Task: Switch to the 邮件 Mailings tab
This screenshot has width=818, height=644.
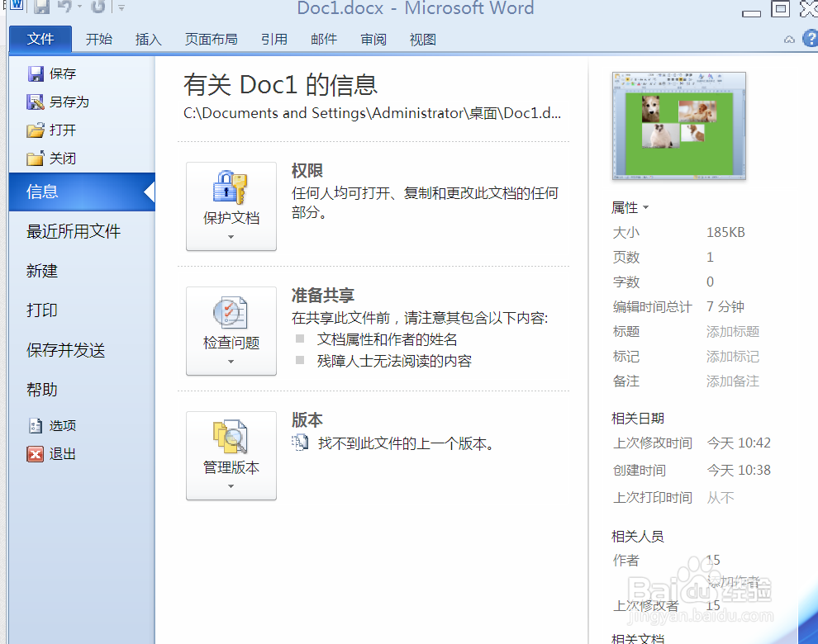Action: coord(323,39)
